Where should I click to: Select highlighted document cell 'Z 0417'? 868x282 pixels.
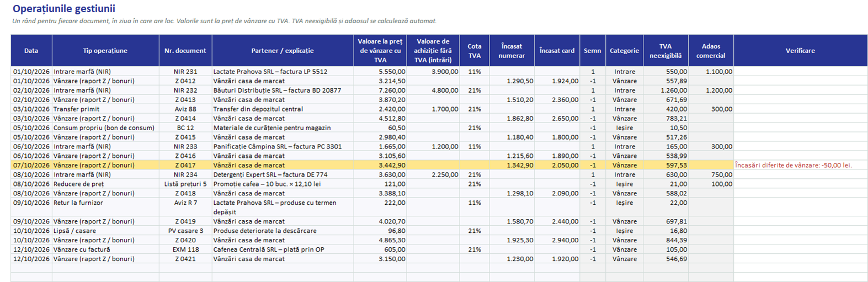tap(185, 166)
